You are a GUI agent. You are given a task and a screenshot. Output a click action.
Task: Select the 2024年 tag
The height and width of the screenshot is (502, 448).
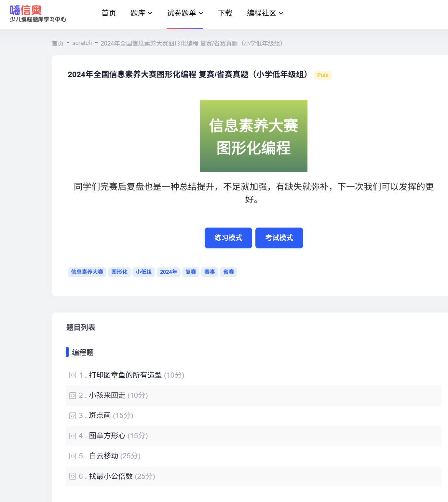tap(169, 272)
